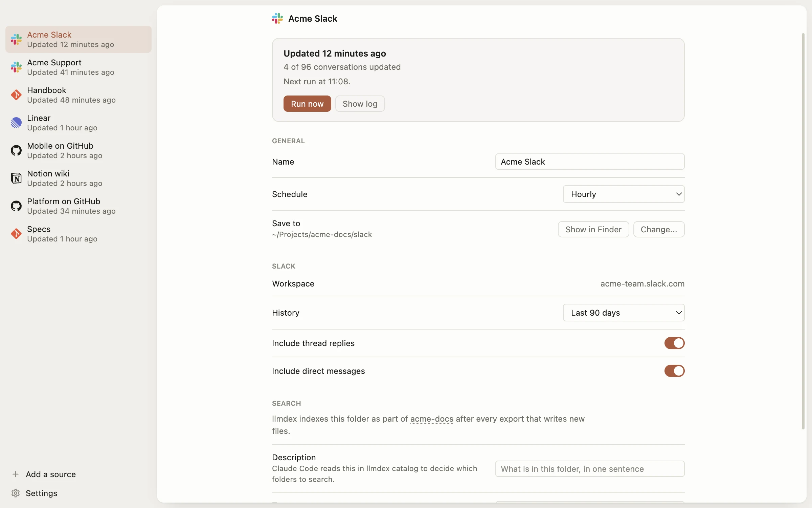Select the Linear source entry

tap(78, 123)
